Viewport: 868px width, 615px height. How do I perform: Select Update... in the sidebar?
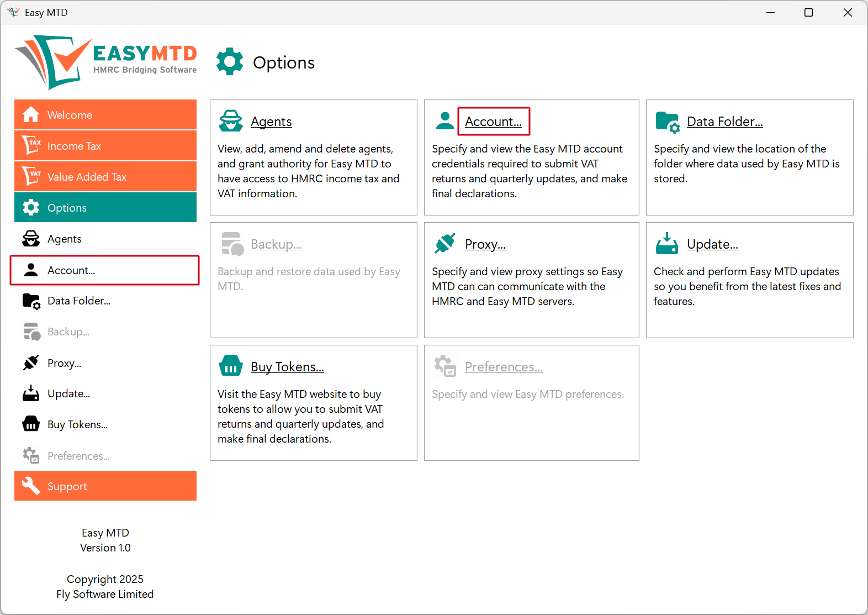105,393
